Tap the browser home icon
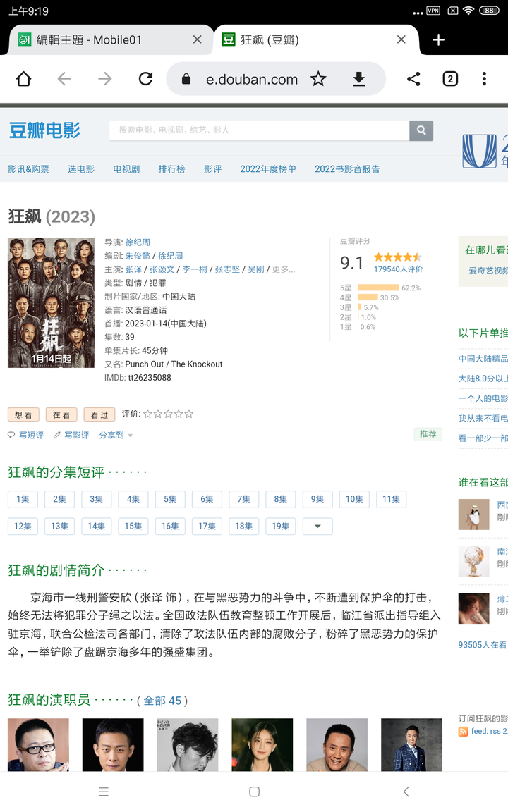Image resolution: width=508 pixels, height=812 pixels. click(x=24, y=79)
